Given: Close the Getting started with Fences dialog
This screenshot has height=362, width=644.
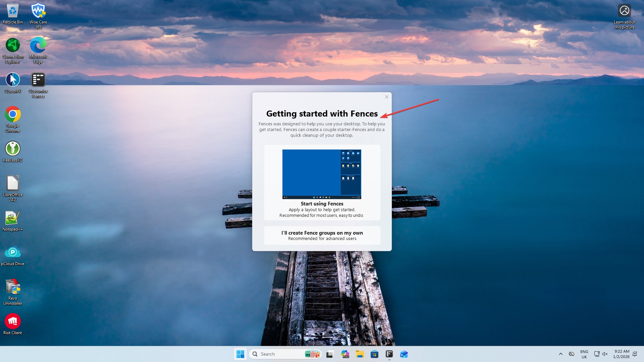Looking at the screenshot, I should 386,97.
